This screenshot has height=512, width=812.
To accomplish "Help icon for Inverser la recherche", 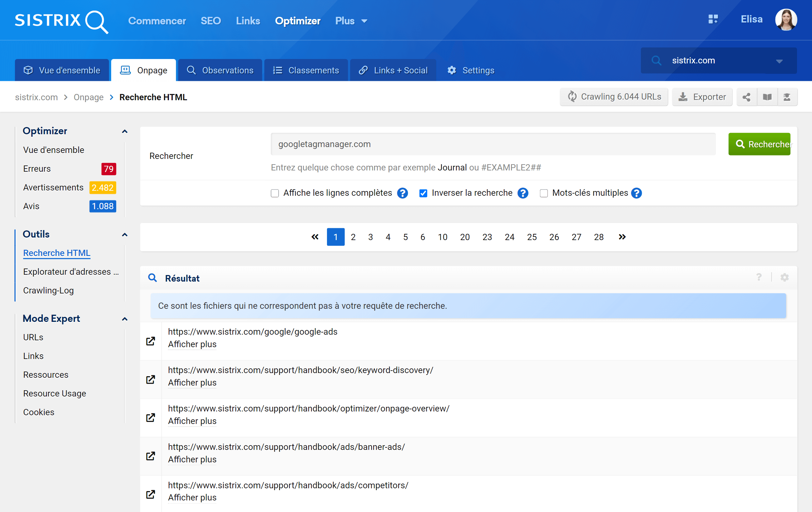I will pos(523,193).
